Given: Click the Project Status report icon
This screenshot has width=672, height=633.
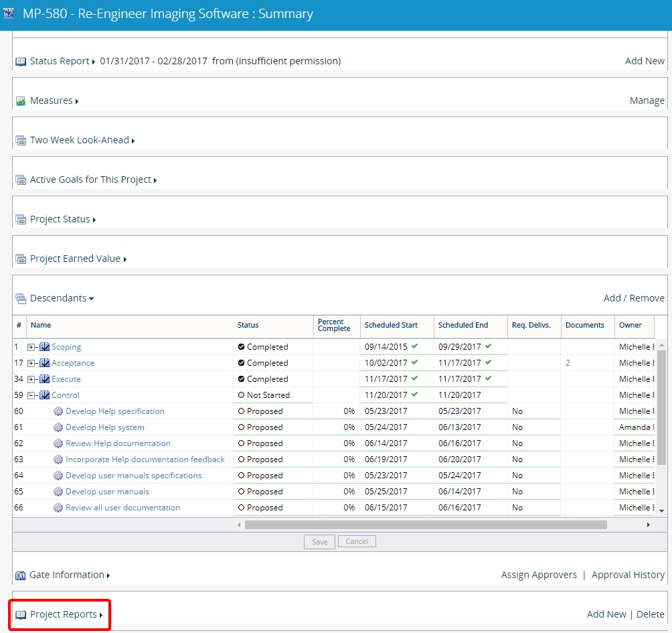Looking at the screenshot, I should click(19, 219).
